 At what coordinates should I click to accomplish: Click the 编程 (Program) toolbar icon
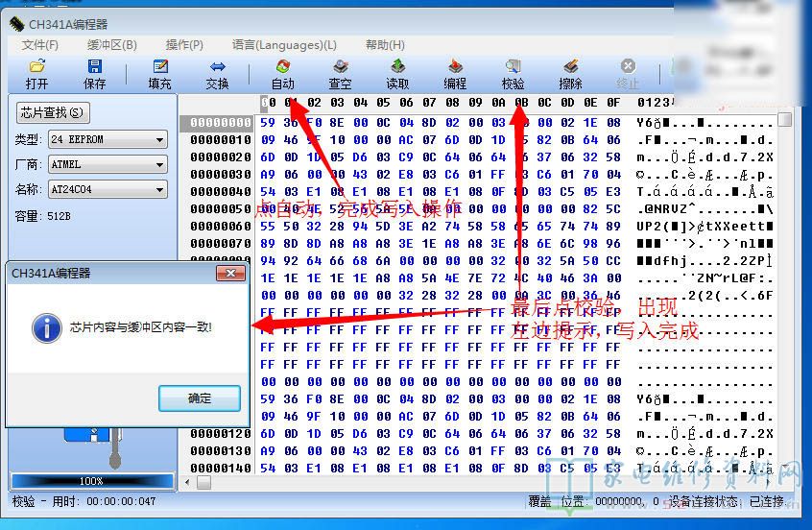(455, 67)
